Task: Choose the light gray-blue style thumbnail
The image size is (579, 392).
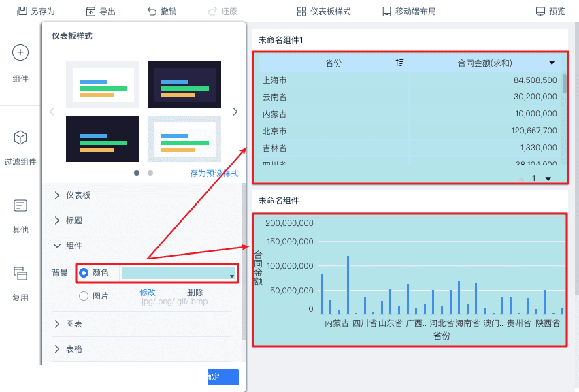Action: coord(184,139)
